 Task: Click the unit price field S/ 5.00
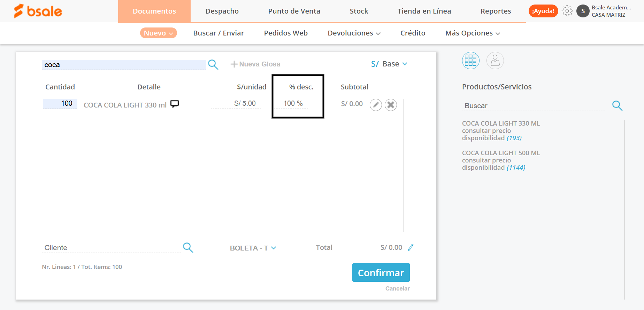tap(236, 103)
